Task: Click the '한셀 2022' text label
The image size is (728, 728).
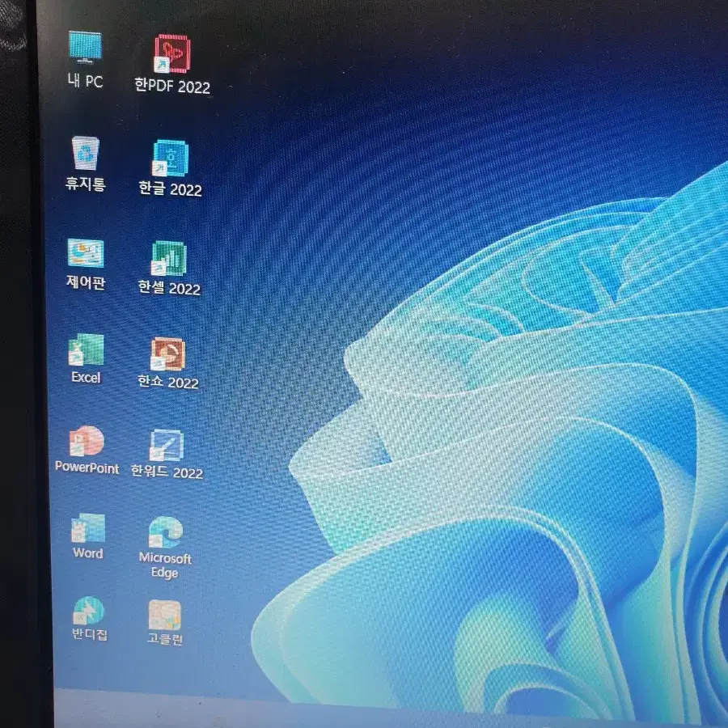Action: pyautogui.click(x=169, y=288)
